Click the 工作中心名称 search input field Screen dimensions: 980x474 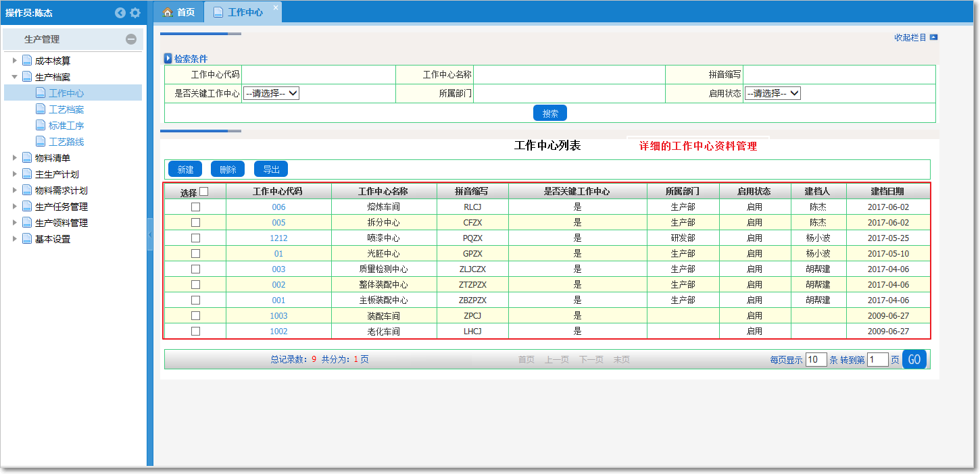pos(568,74)
